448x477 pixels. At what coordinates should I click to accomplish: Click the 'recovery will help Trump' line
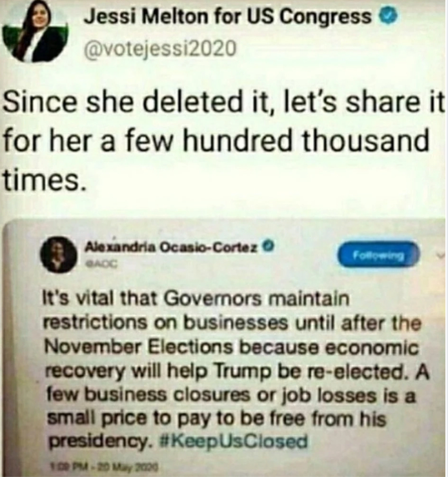tap(237, 372)
